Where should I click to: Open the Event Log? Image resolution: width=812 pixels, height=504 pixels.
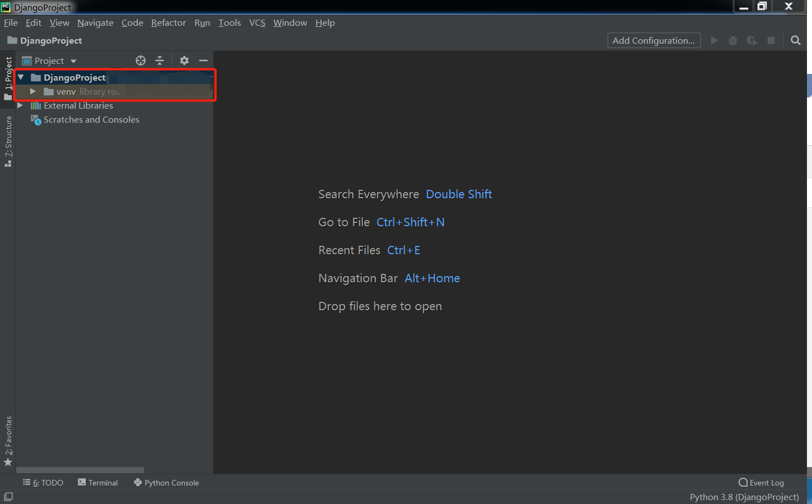pyautogui.click(x=762, y=483)
